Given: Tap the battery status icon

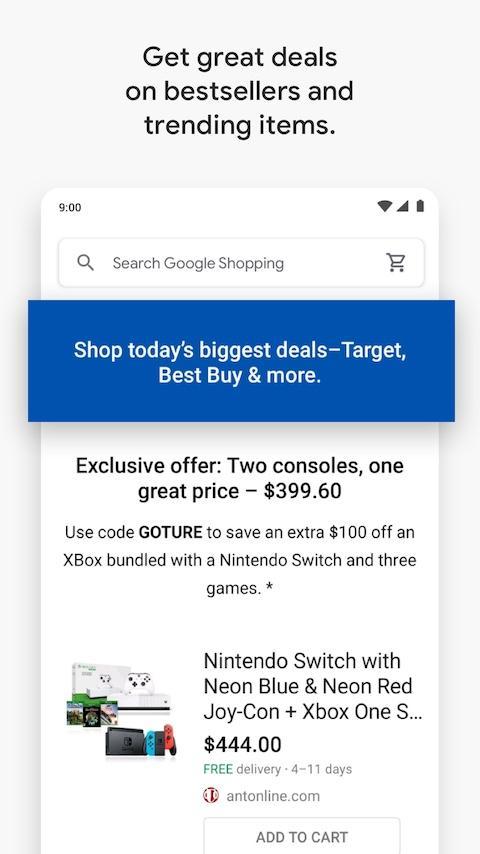Looking at the screenshot, I should (420, 206).
